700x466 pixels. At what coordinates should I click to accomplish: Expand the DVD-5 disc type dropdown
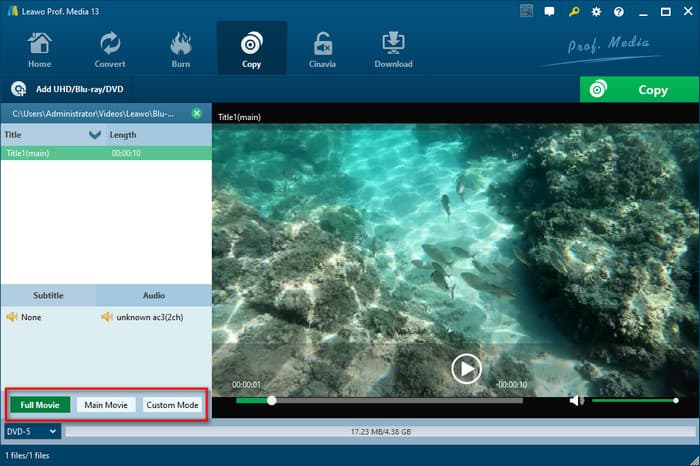tap(32, 432)
